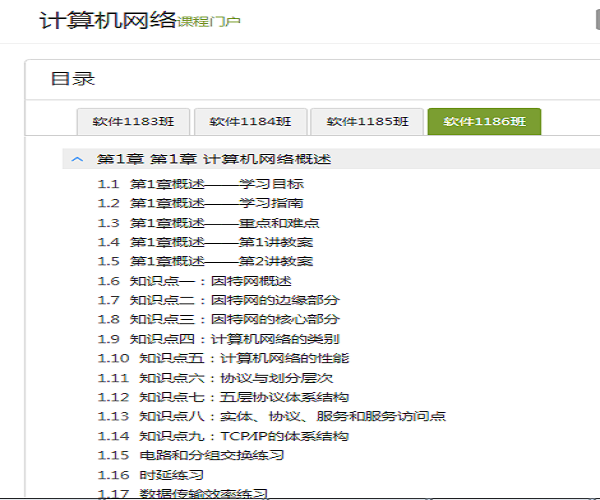
Task: Select the active 软件1186班 tab
Action: point(484,122)
